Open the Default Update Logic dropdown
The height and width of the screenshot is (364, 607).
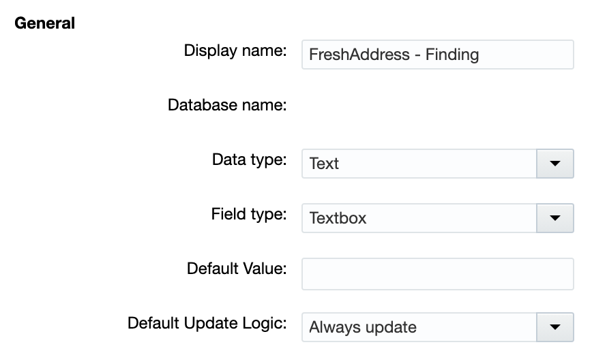point(437,327)
